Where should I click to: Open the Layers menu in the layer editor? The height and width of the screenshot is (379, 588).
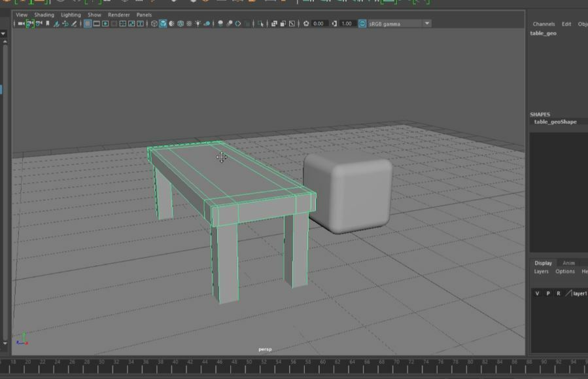point(540,270)
